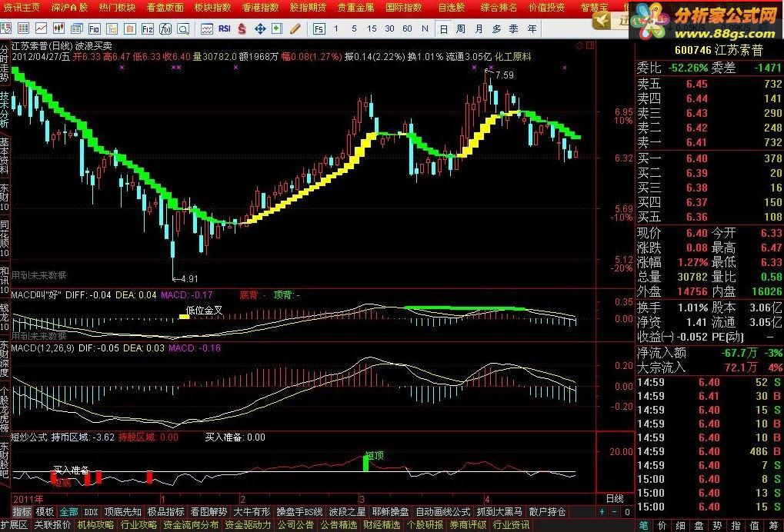Image resolution: width=784 pixels, height=532 pixels.
Task: Click the F12 toolbar icon
Action: point(147,28)
